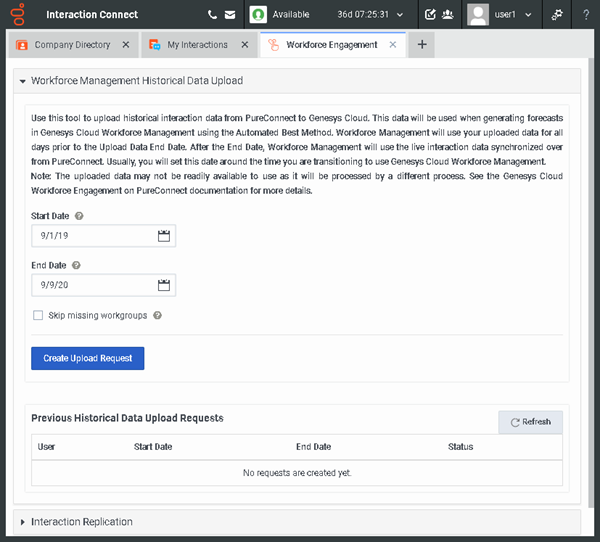The width and height of the screenshot is (600, 542).
Task: Click the help icon beside Skip missing workgroups
Action: point(157,315)
